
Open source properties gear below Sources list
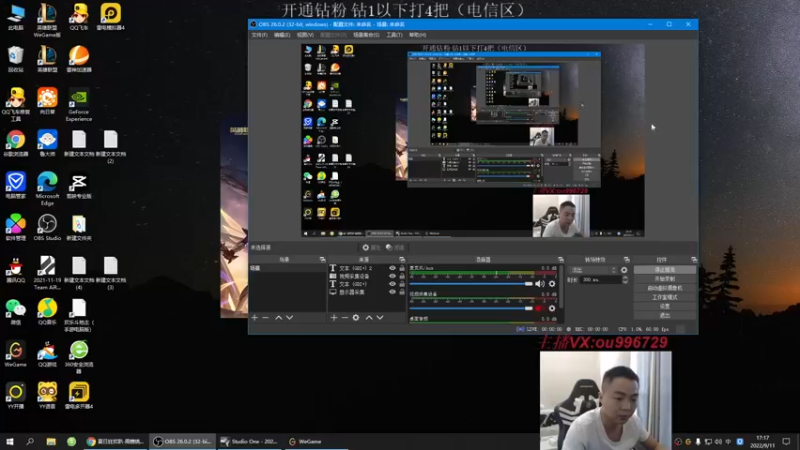click(x=356, y=317)
